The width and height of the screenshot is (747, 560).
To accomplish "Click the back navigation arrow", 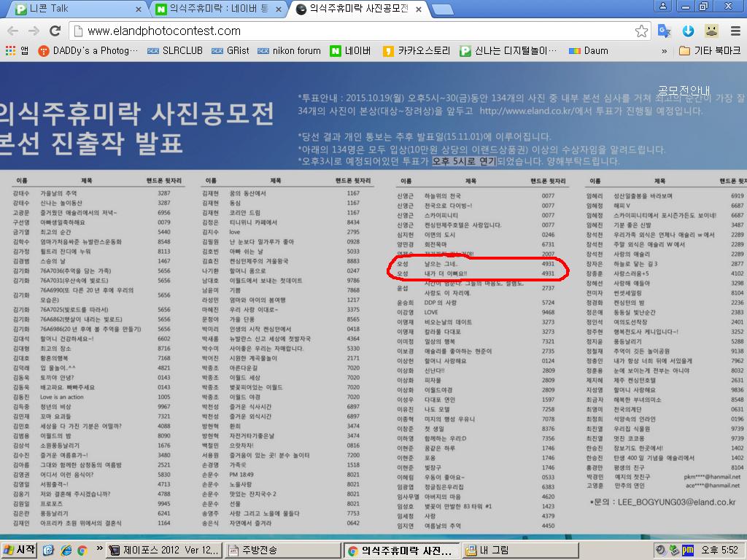I will pyautogui.click(x=12, y=31).
